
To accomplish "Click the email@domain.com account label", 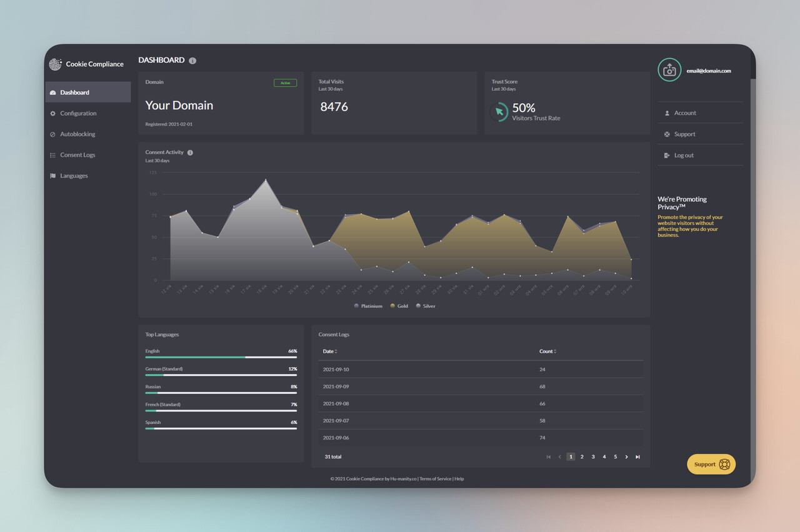I will tap(709, 71).
